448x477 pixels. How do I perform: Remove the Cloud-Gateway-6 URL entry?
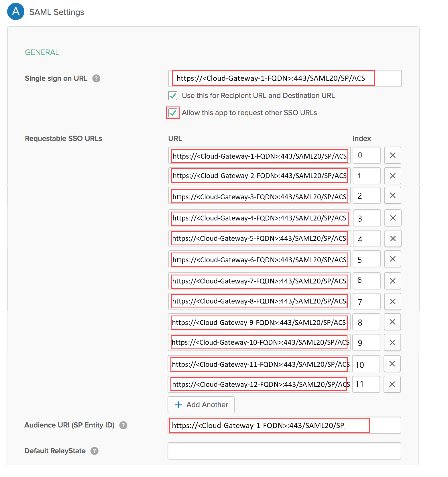[392, 259]
